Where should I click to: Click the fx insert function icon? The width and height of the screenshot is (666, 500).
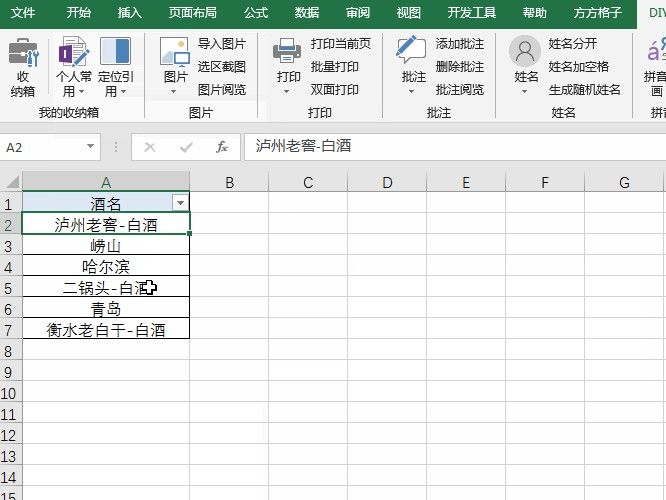coord(222,147)
